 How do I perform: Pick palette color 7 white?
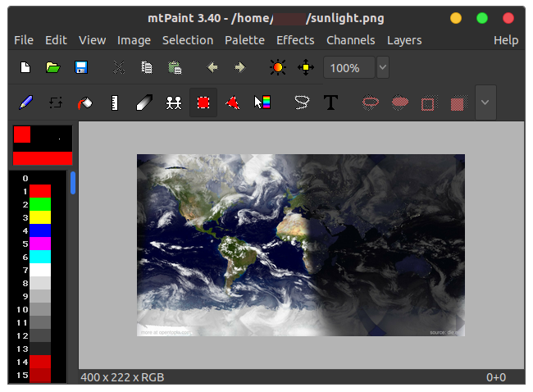40,270
